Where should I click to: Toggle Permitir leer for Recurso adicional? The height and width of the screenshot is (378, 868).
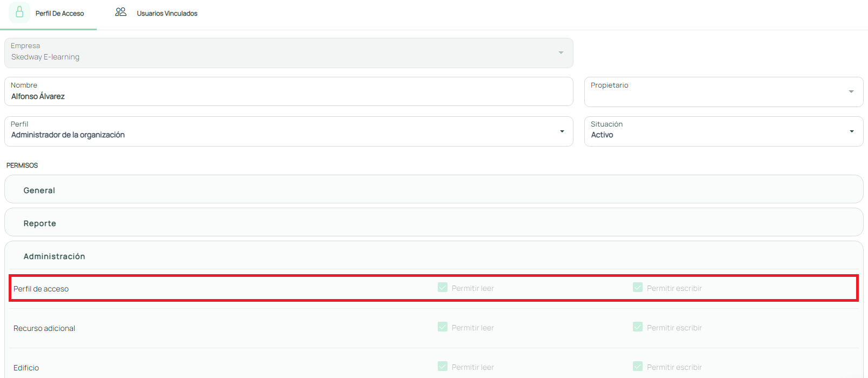[x=443, y=327]
